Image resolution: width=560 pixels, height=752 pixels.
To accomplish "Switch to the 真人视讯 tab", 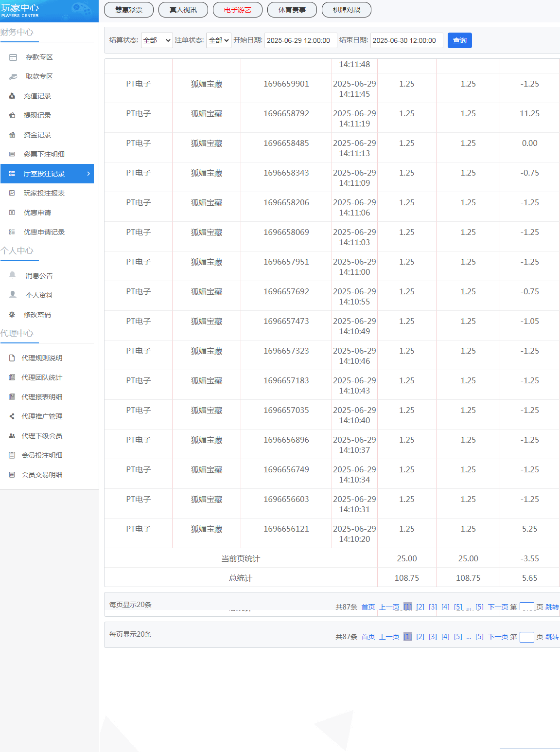I will pyautogui.click(x=183, y=10).
